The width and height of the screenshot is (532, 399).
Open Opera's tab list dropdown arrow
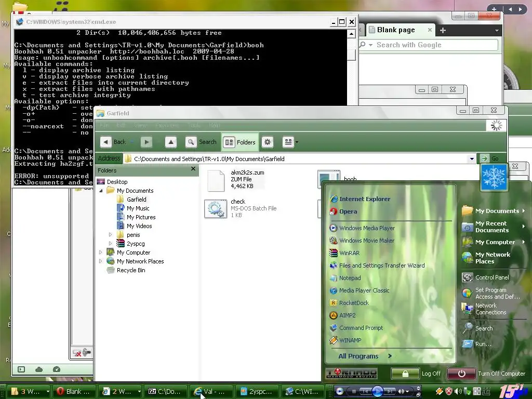tap(497, 31)
